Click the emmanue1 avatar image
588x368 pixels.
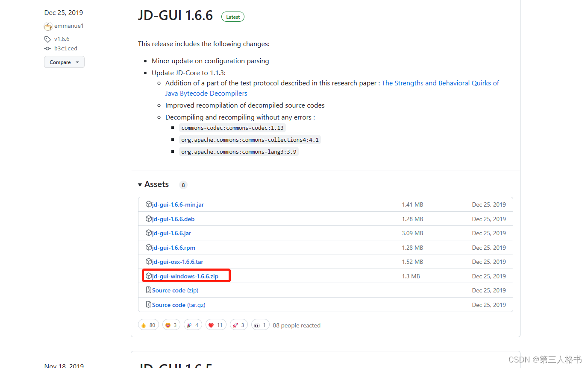click(48, 26)
